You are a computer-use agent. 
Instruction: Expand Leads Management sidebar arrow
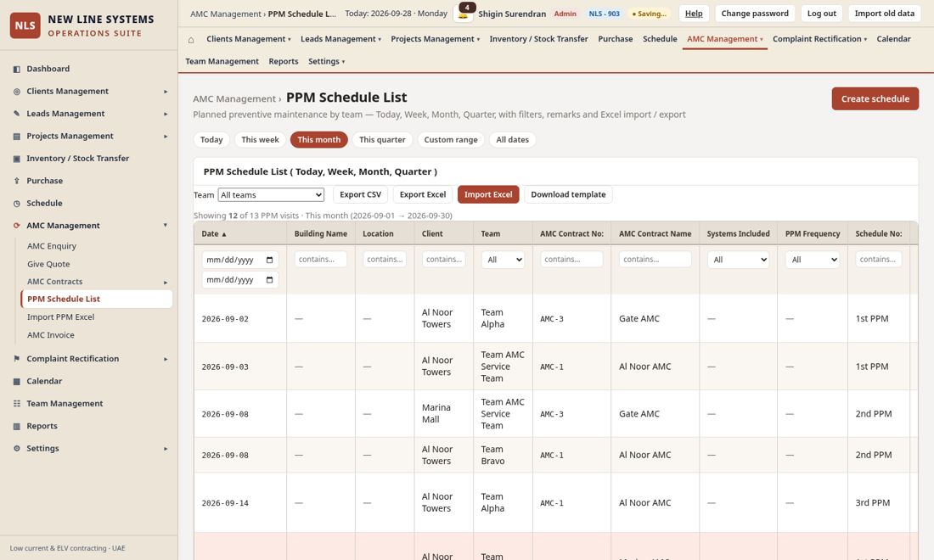coord(166,114)
